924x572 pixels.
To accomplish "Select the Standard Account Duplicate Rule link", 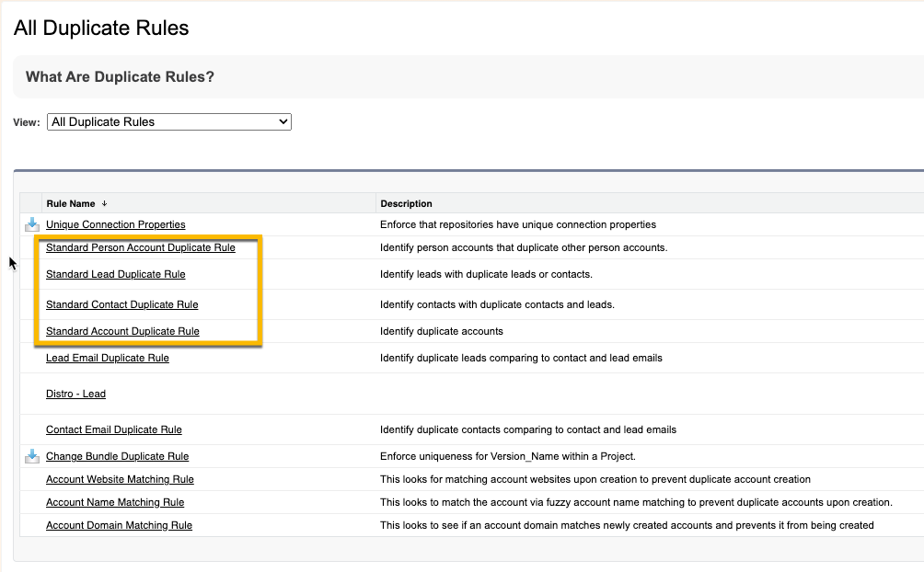I will (x=122, y=331).
